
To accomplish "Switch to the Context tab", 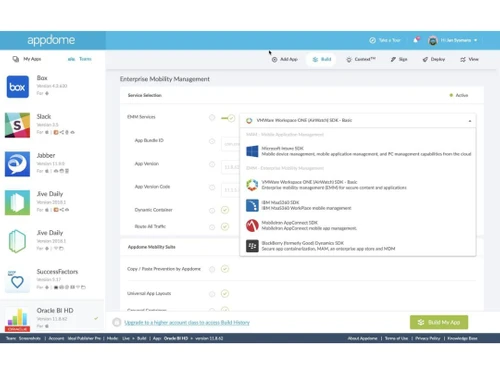I will (x=361, y=59).
